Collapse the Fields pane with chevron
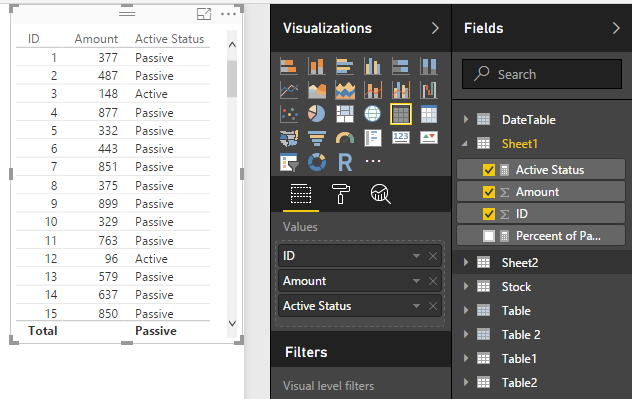Viewport: 632px width, 399px height. point(616,28)
